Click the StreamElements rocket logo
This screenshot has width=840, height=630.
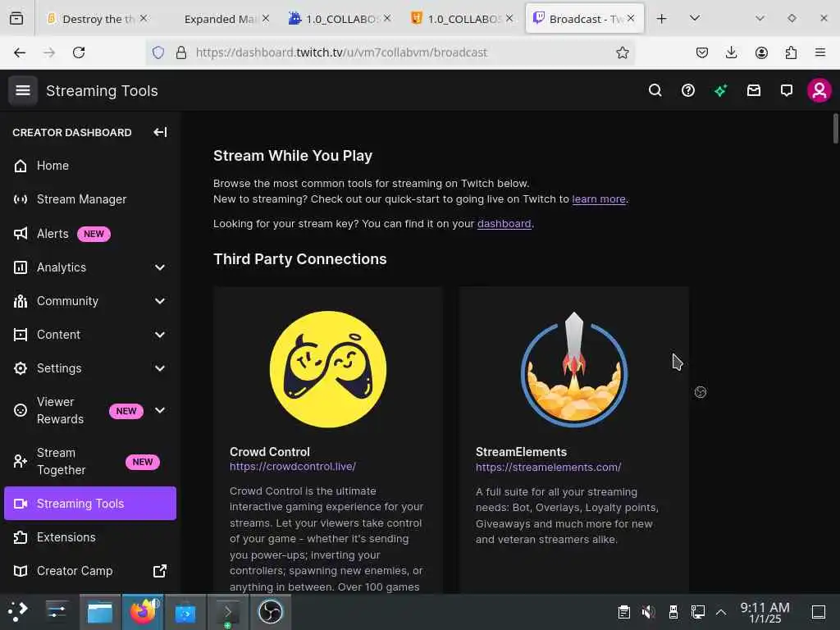coord(573,369)
